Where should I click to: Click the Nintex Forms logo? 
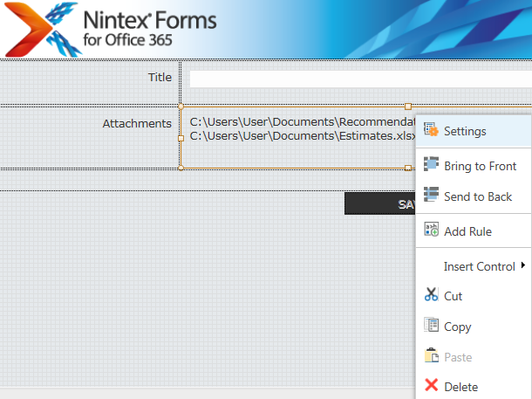[x=43, y=29]
